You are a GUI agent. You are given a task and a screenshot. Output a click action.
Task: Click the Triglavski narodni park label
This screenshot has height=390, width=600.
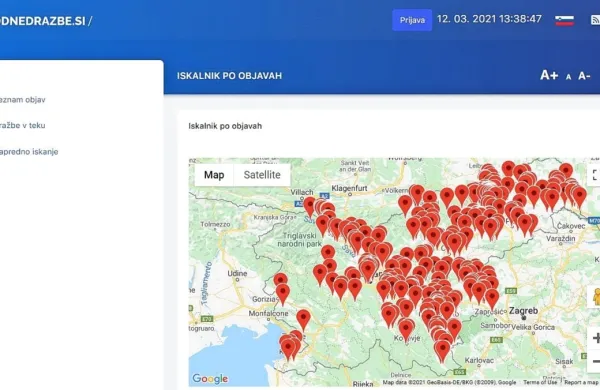pos(299,240)
